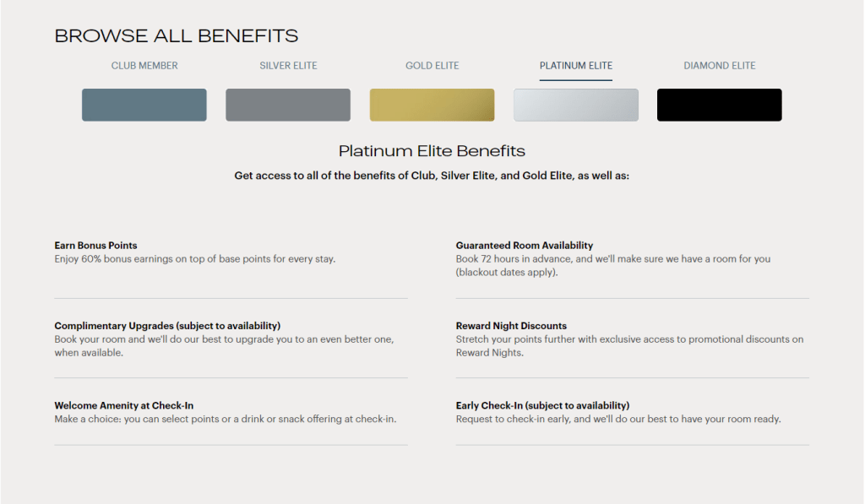Select the Complimentary Upgrades benefit heading
Viewport: 865px width, 504px height.
(167, 326)
